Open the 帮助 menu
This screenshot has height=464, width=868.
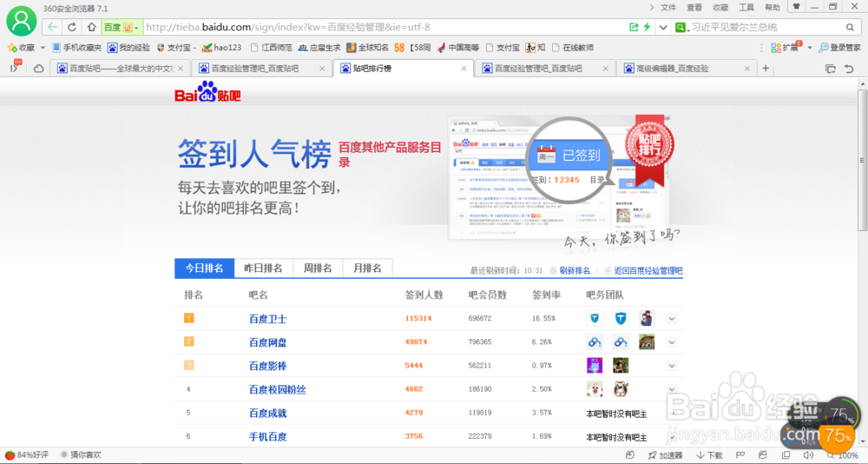pyautogui.click(x=773, y=7)
